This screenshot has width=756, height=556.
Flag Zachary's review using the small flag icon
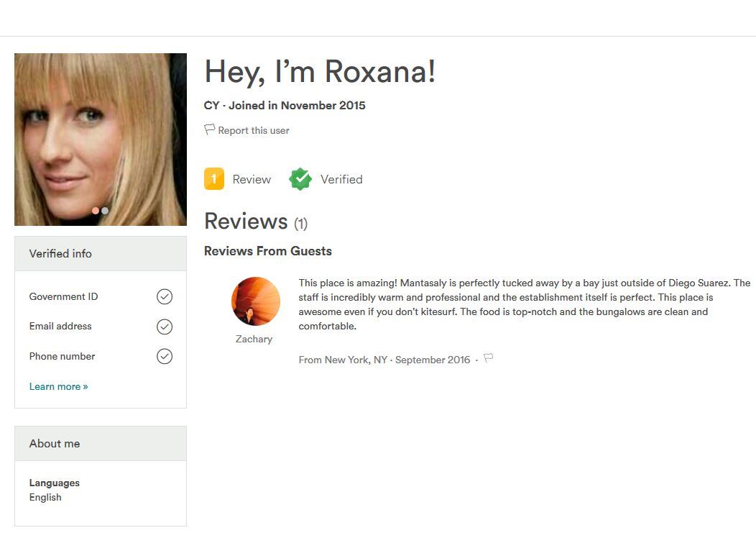[489, 358]
